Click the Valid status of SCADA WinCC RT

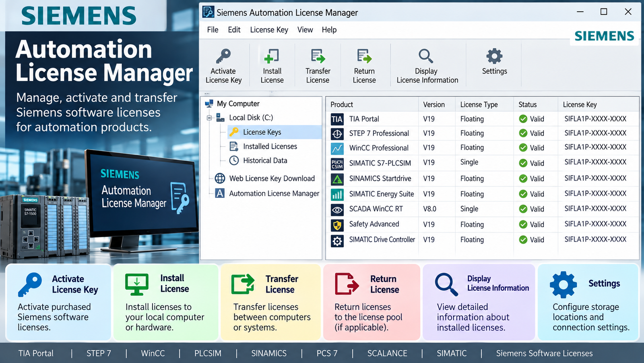tap(531, 209)
